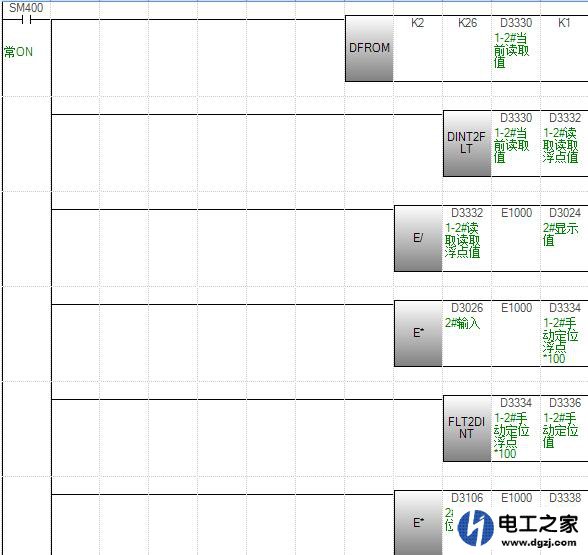Select D3336 destination of FLT2DINT
The image size is (588, 555).
tap(565, 403)
